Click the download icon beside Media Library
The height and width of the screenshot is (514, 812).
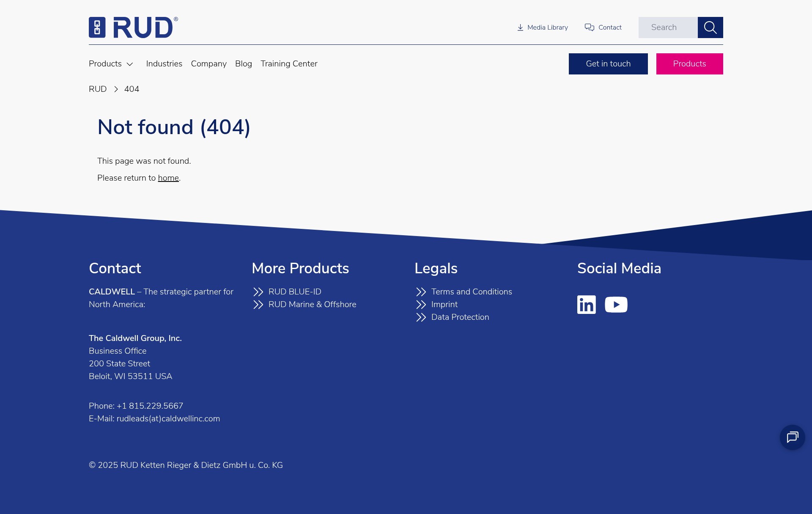point(520,27)
